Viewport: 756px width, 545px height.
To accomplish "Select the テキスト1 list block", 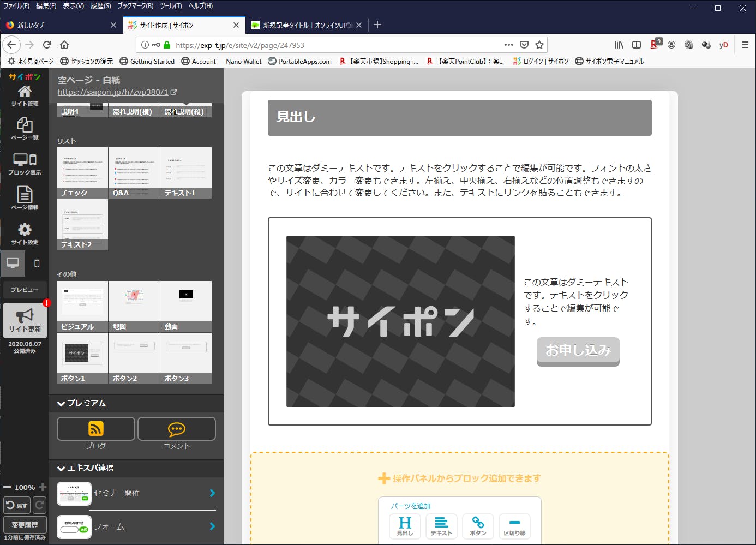I will [186, 172].
